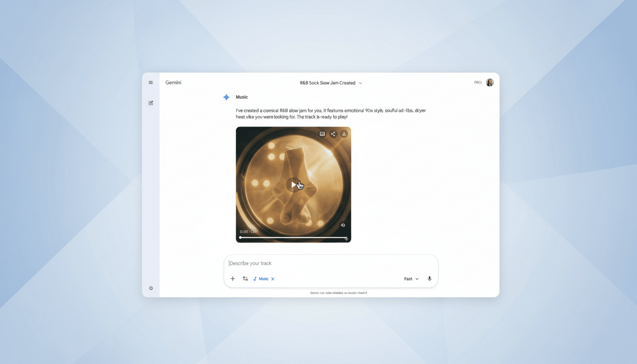Image resolution: width=637 pixels, height=364 pixels.
Task: Download the generated track
Action: (344, 134)
